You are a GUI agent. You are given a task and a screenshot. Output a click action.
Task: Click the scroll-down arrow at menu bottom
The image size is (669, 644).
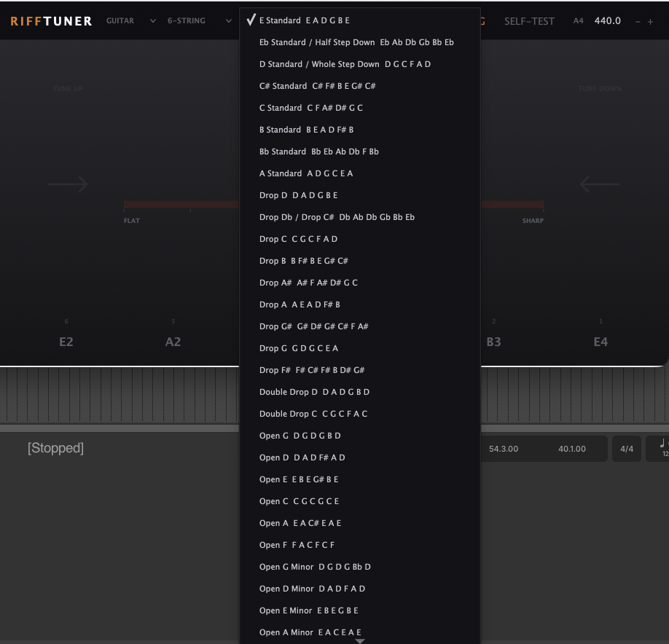click(x=360, y=641)
